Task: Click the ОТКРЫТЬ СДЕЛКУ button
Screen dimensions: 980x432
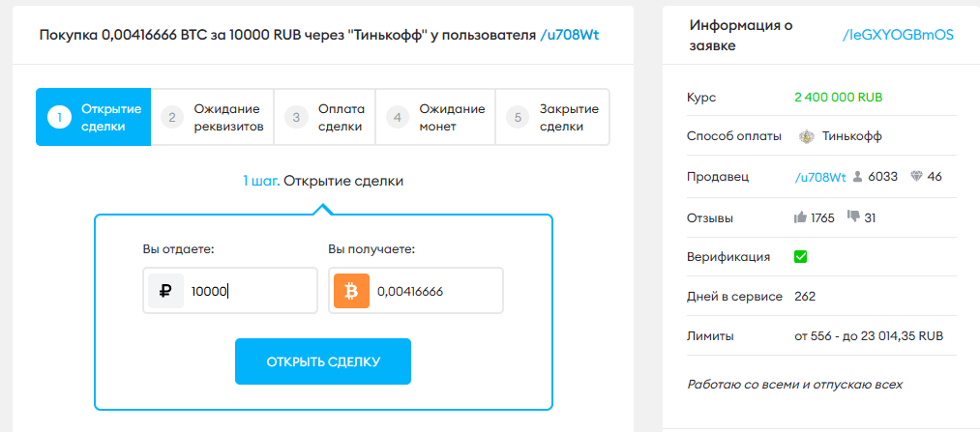Action: point(323,361)
